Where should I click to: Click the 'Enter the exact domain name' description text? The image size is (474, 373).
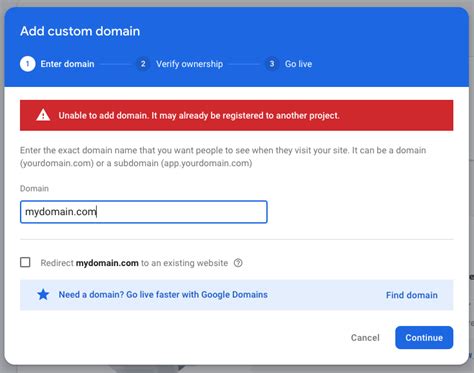point(223,157)
